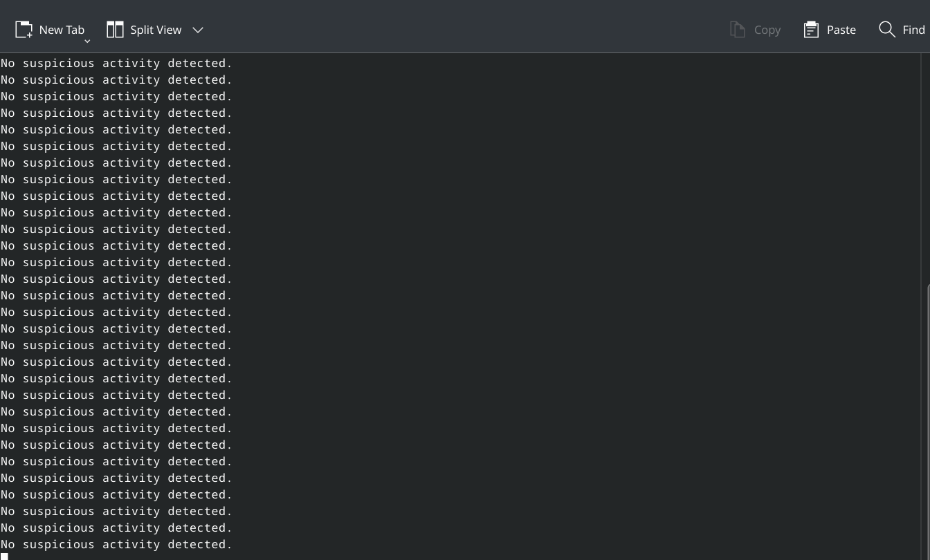Viewport: 930px width, 560px height.
Task: Click the Find button label
Action: [x=913, y=29]
